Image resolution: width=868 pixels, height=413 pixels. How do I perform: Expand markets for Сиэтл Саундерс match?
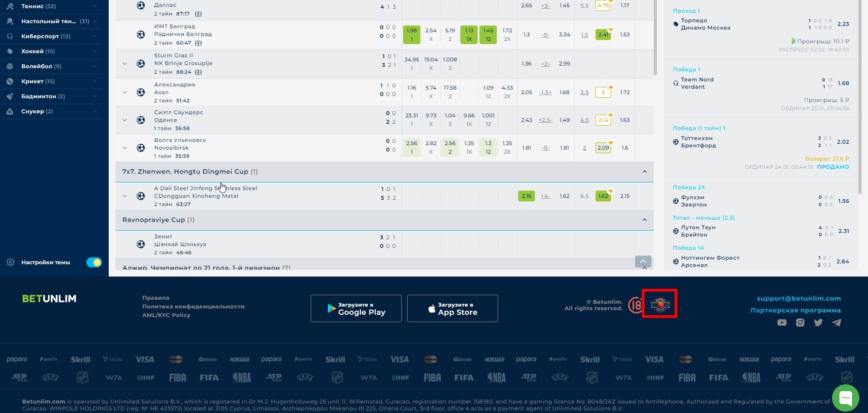(125, 120)
